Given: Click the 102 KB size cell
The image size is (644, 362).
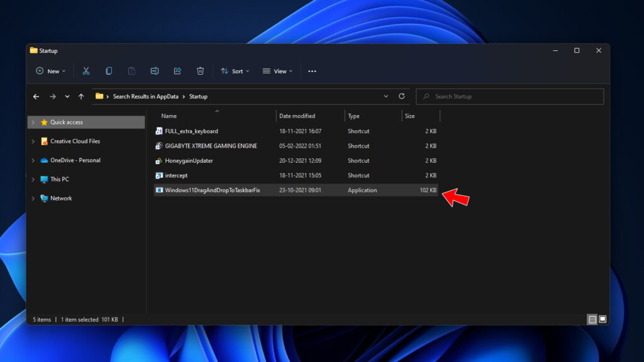Looking at the screenshot, I should [428, 190].
